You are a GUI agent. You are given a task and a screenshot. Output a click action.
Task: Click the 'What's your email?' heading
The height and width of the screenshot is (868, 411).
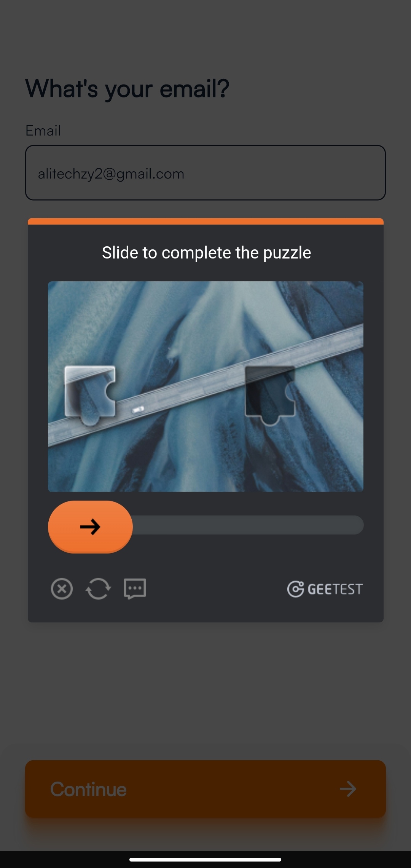(x=127, y=89)
